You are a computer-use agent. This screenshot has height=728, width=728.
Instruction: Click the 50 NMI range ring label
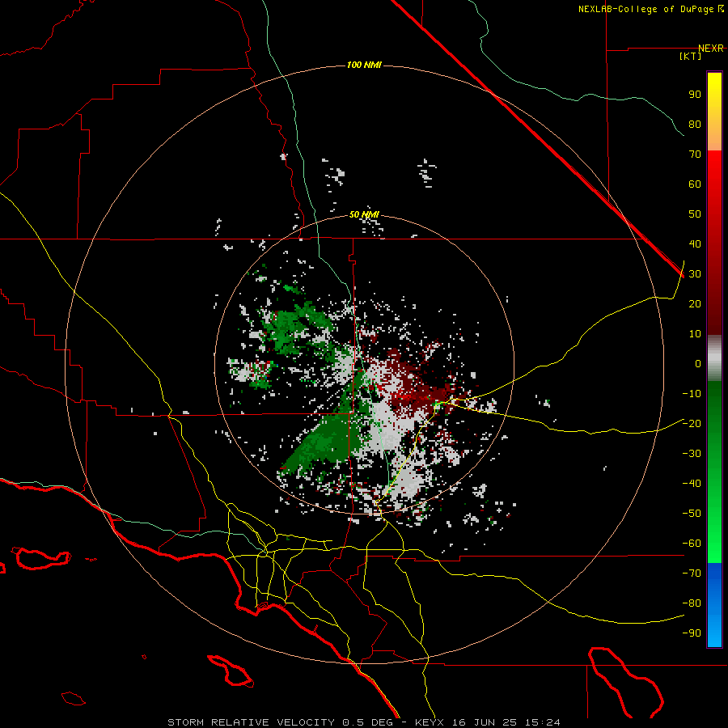[364, 214]
